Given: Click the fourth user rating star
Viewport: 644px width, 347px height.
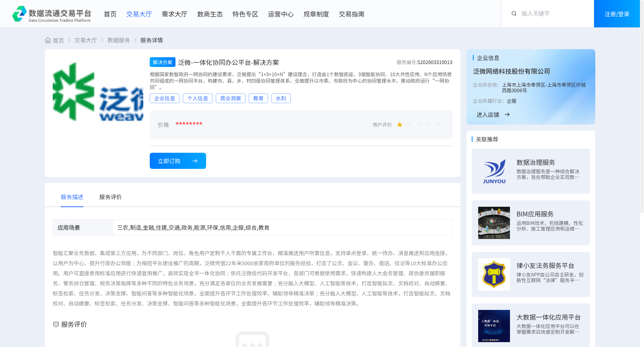Looking at the screenshot, I should click(429, 125).
